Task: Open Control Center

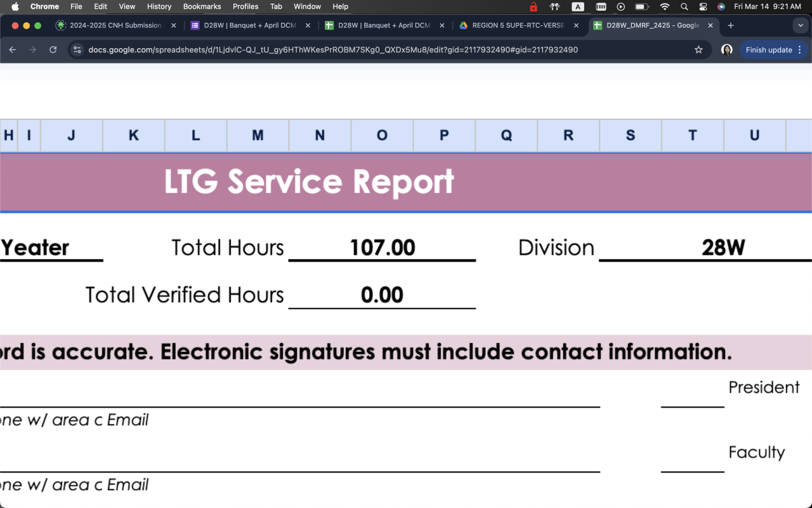Action: [703, 6]
